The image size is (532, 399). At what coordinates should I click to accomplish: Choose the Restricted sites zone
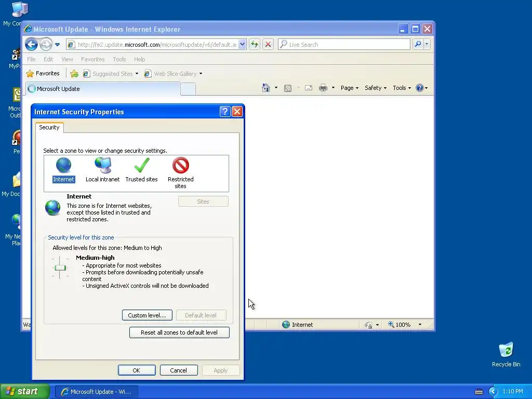pyautogui.click(x=180, y=173)
